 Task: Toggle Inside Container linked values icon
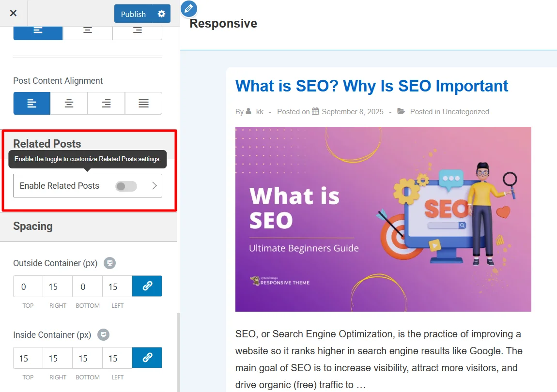(x=147, y=358)
